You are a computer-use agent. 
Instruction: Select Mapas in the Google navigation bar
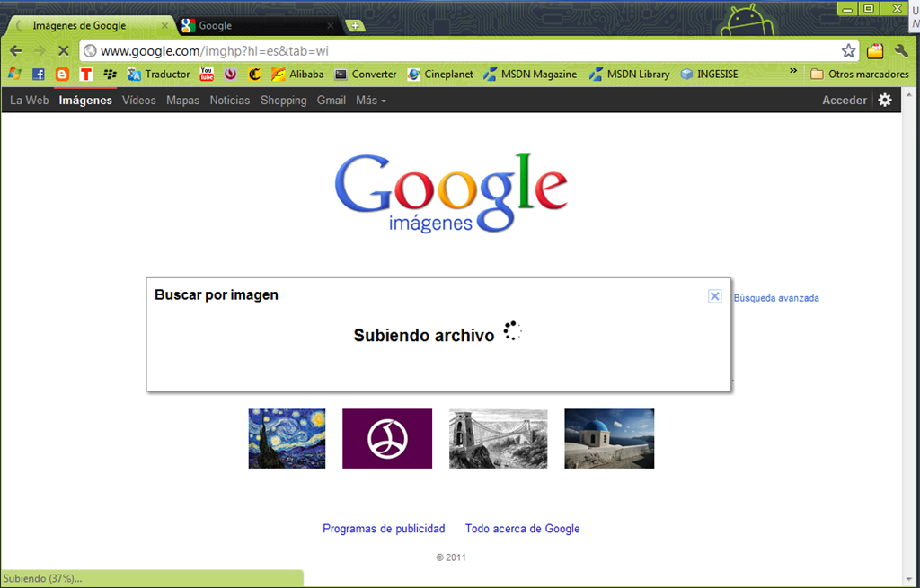coord(182,101)
